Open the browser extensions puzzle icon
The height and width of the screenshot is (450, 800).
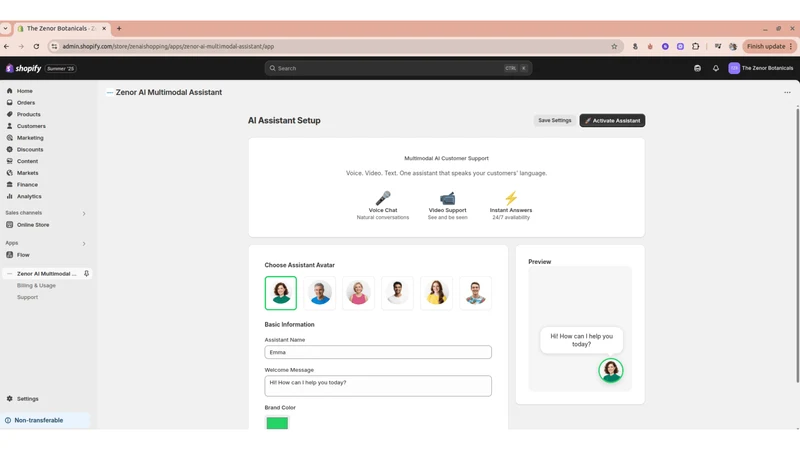tap(695, 46)
